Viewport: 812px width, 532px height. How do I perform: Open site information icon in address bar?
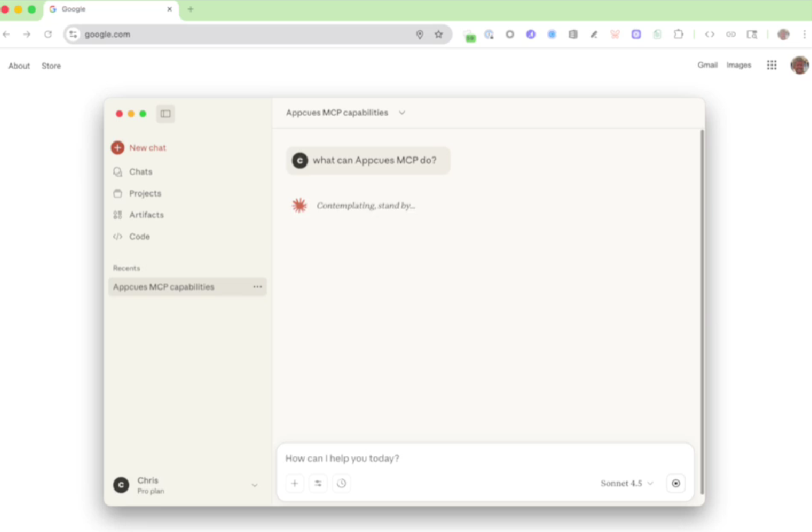click(73, 34)
